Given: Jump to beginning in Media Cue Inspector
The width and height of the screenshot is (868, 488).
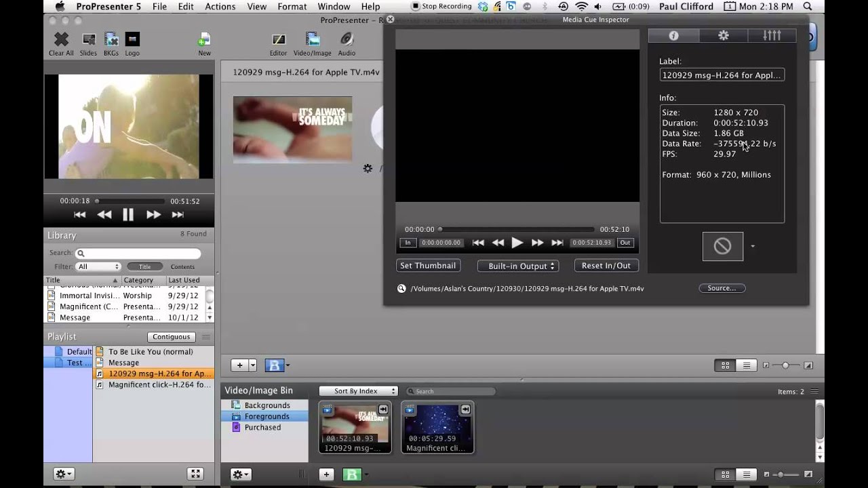Looking at the screenshot, I should 478,243.
